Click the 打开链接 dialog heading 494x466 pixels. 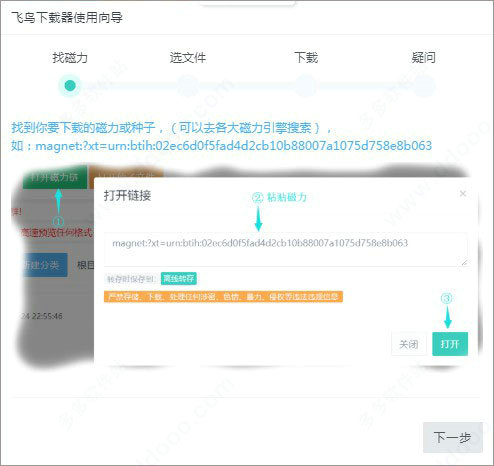pyautogui.click(x=127, y=195)
